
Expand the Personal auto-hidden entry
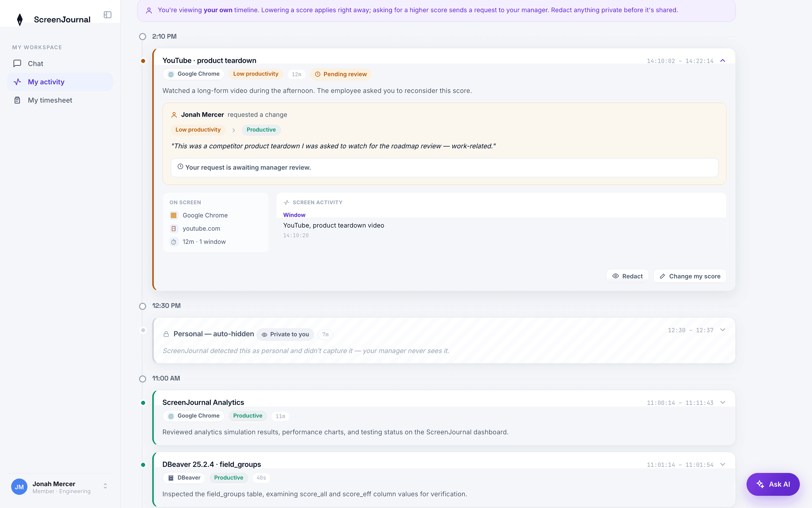[723, 330]
